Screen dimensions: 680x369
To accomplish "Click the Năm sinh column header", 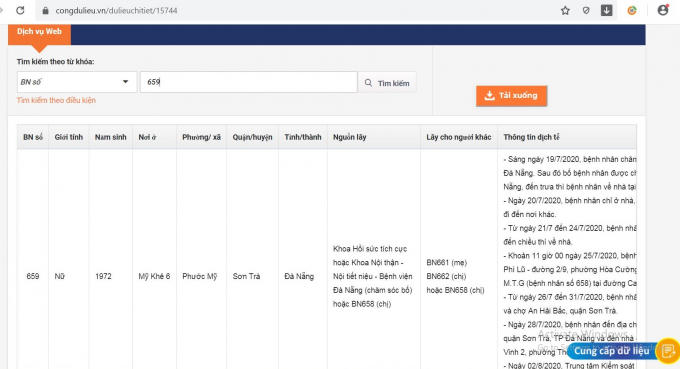I will coord(111,137).
